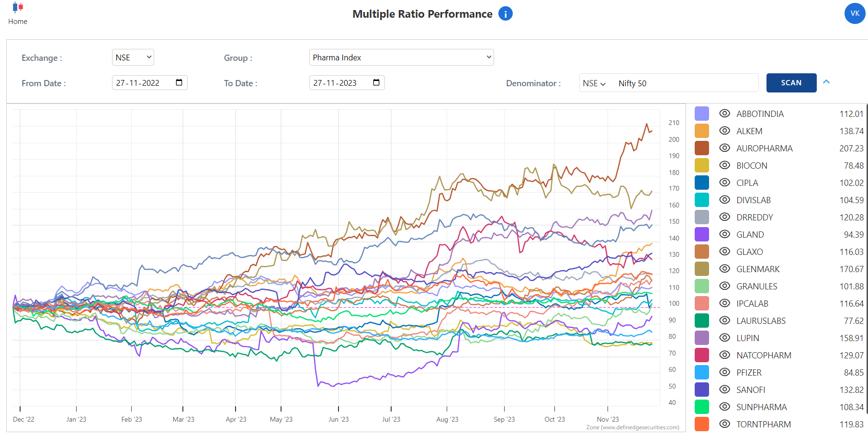Click the Home label
The image size is (868, 436).
click(x=18, y=22)
